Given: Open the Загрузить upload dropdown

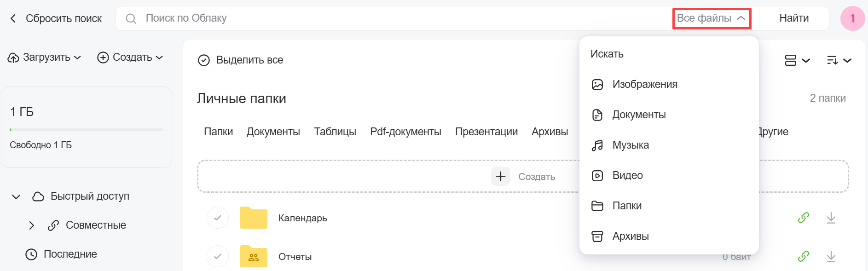Looking at the screenshot, I should click(x=45, y=58).
